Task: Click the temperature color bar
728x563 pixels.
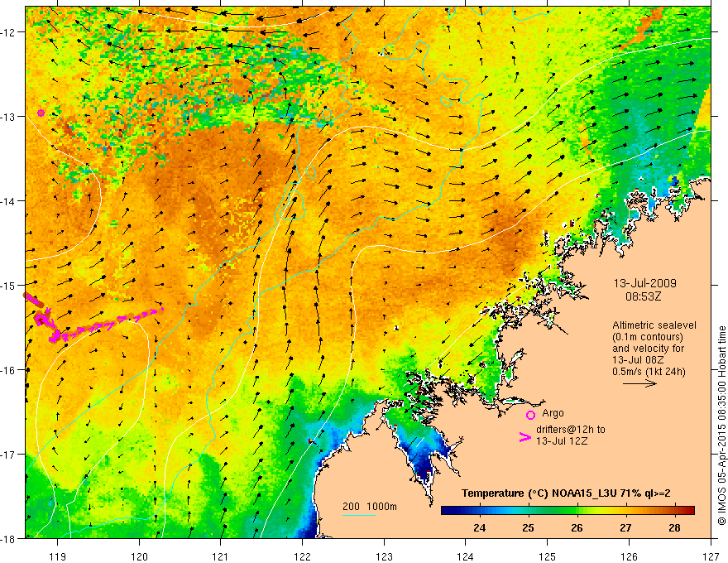Action: [x=568, y=511]
